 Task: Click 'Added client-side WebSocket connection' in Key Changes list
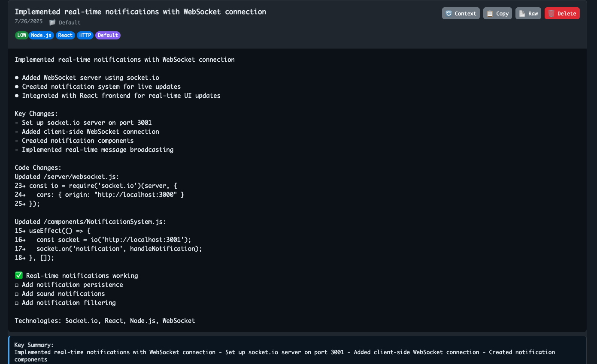[87, 132]
